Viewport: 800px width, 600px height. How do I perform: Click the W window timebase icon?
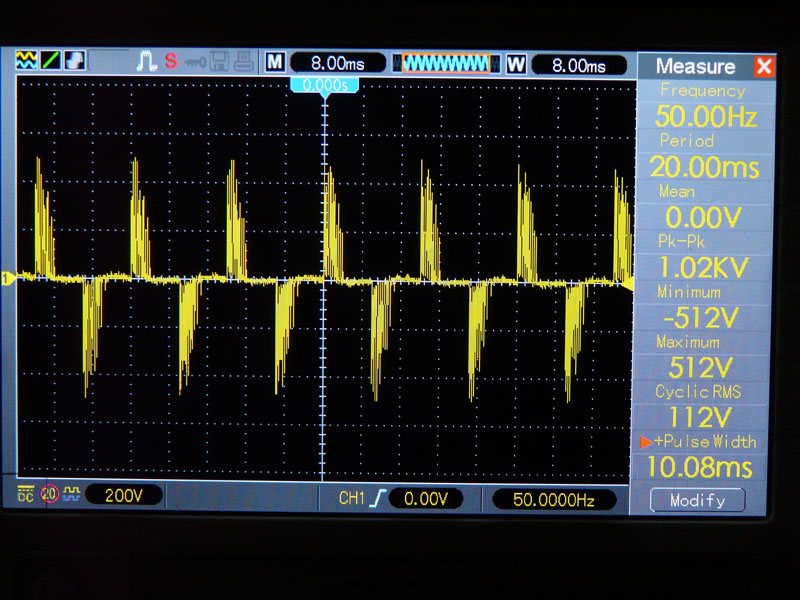516,64
